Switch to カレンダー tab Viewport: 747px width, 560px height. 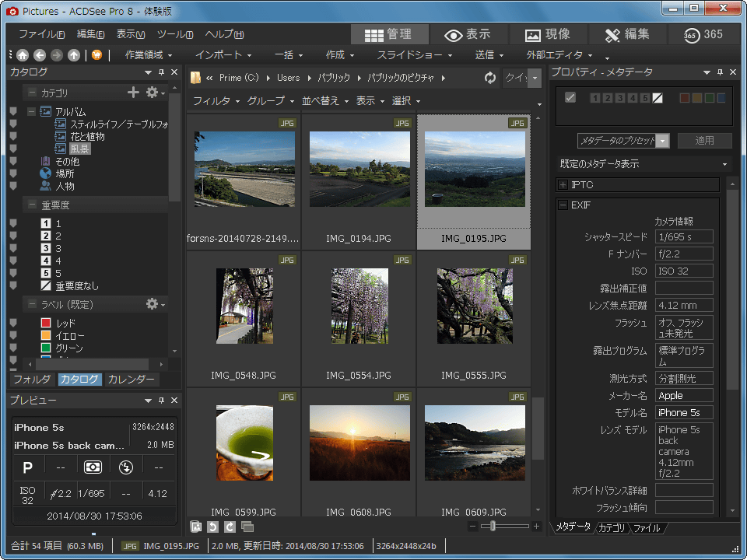tap(131, 379)
